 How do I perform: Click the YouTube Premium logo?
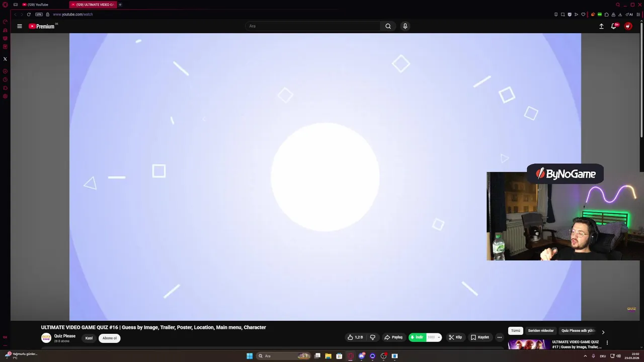pos(42,26)
